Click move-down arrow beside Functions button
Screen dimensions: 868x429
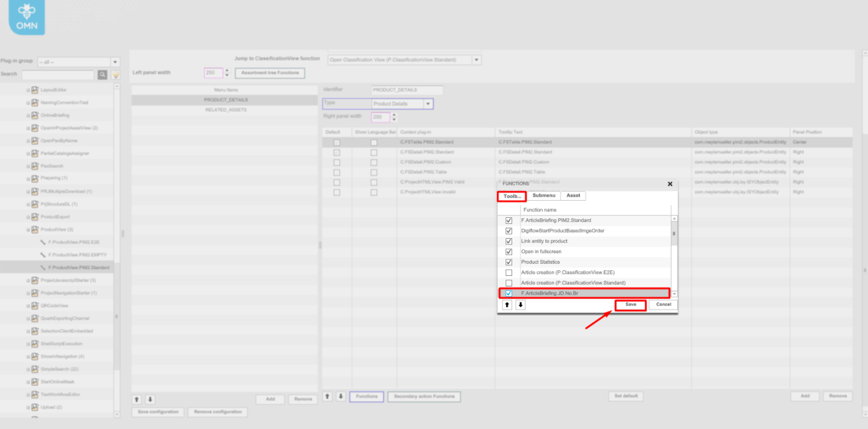pos(341,396)
